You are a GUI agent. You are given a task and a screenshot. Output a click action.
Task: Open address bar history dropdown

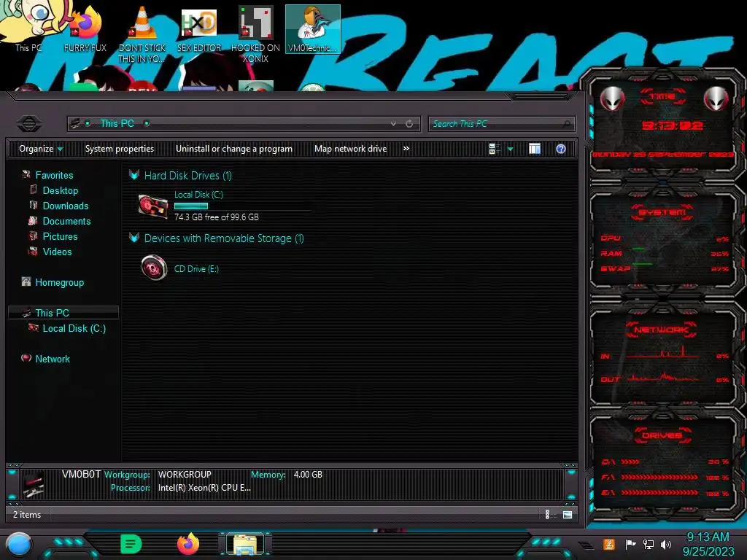coord(393,124)
